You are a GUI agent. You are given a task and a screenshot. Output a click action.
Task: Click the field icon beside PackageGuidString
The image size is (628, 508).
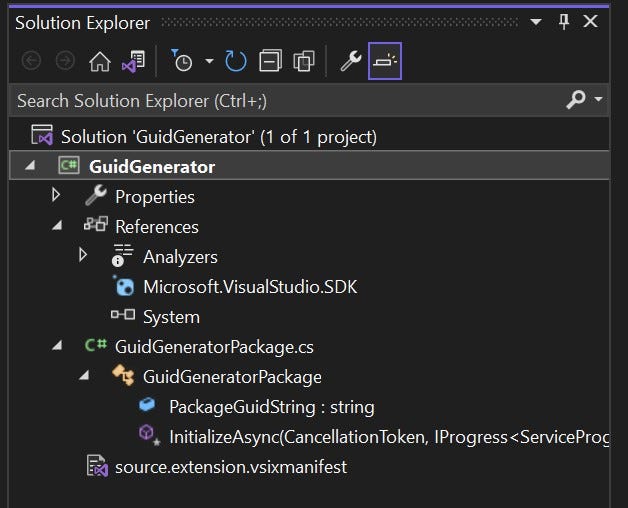pyautogui.click(x=147, y=405)
